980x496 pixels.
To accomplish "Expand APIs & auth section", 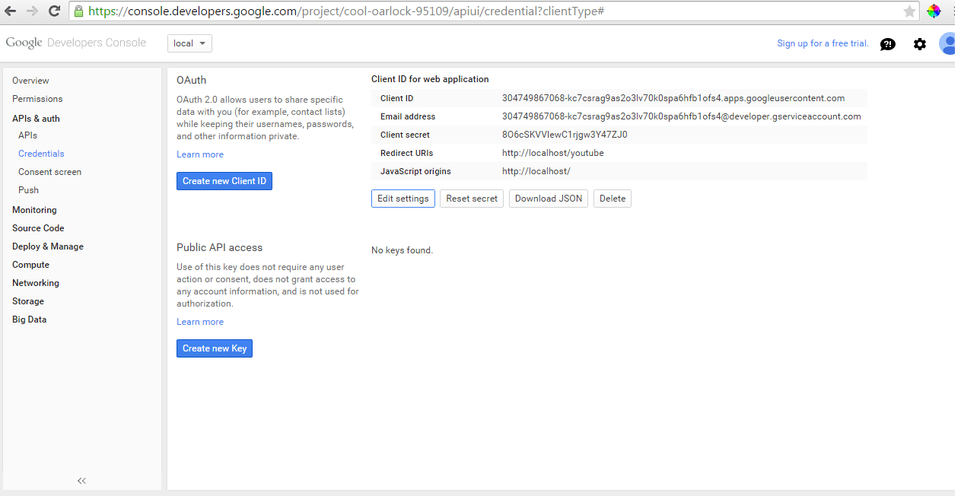I will tap(36, 119).
